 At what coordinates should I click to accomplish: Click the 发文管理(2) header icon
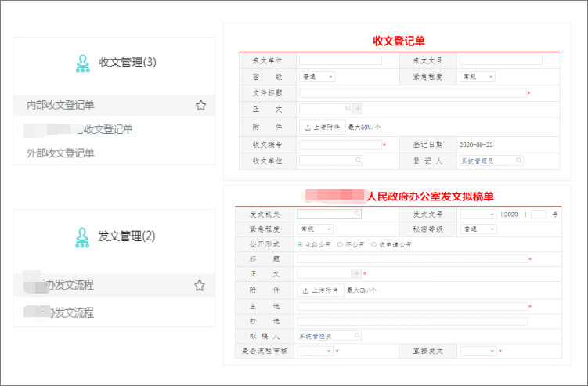[x=82, y=238]
